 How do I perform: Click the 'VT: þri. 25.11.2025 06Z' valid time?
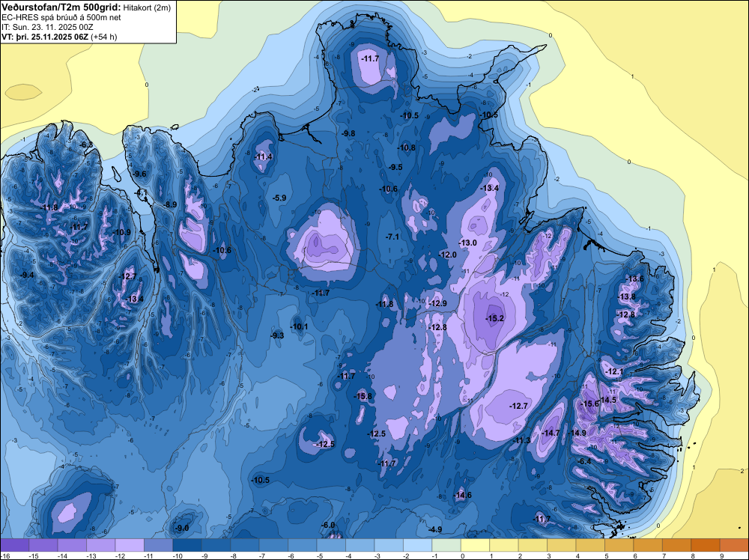coord(45,37)
